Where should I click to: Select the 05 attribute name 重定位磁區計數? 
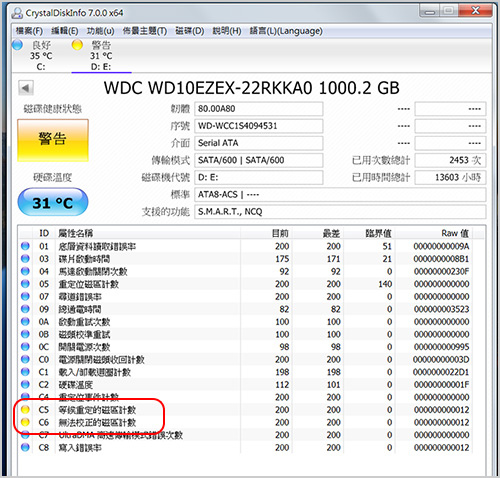coord(89,284)
